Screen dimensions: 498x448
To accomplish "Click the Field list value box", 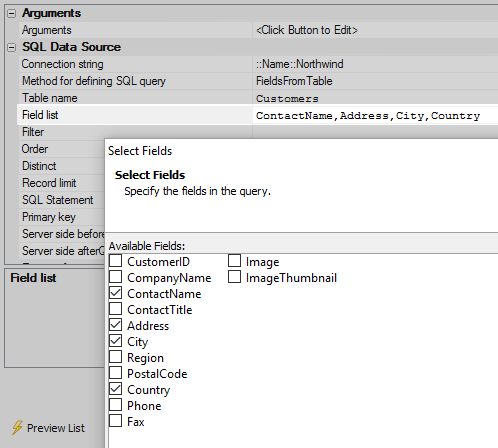I will click(375, 115).
